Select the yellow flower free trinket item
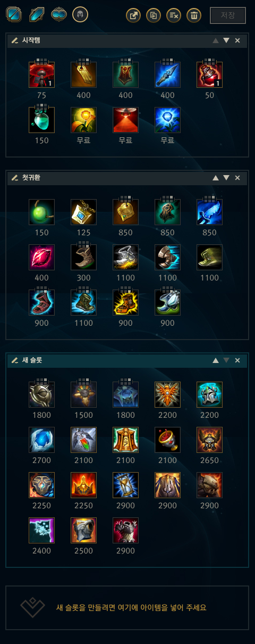This screenshot has height=644, width=255. 83,120
